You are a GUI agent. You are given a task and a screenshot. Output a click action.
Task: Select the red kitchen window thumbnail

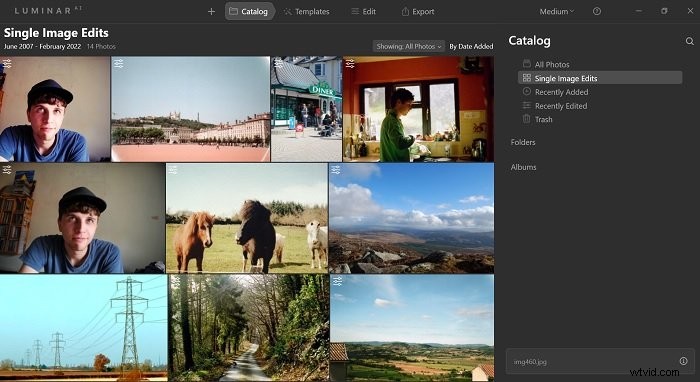(418, 109)
